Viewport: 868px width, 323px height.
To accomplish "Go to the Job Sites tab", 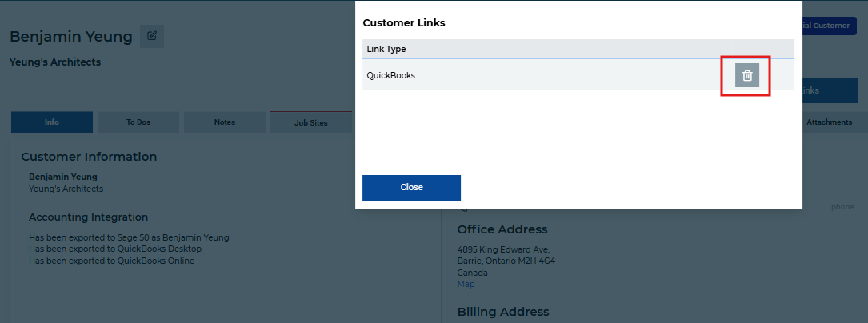I will (311, 122).
